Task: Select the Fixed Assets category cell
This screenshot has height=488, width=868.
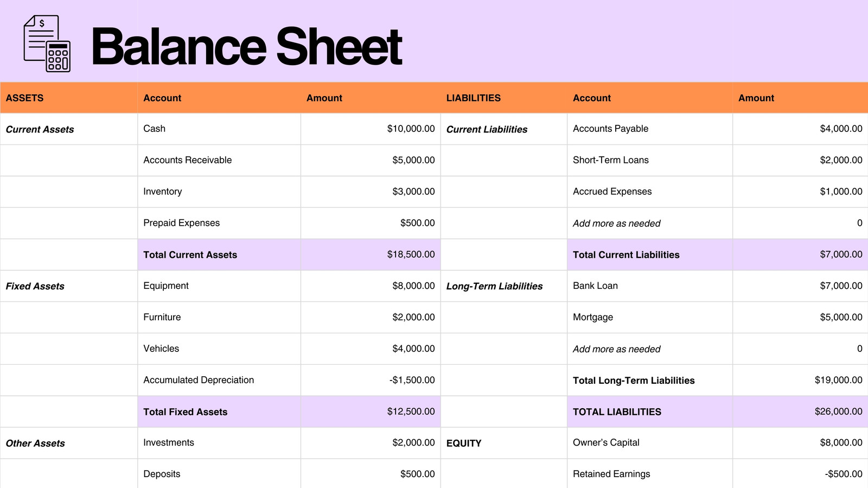Action: click(69, 286)
